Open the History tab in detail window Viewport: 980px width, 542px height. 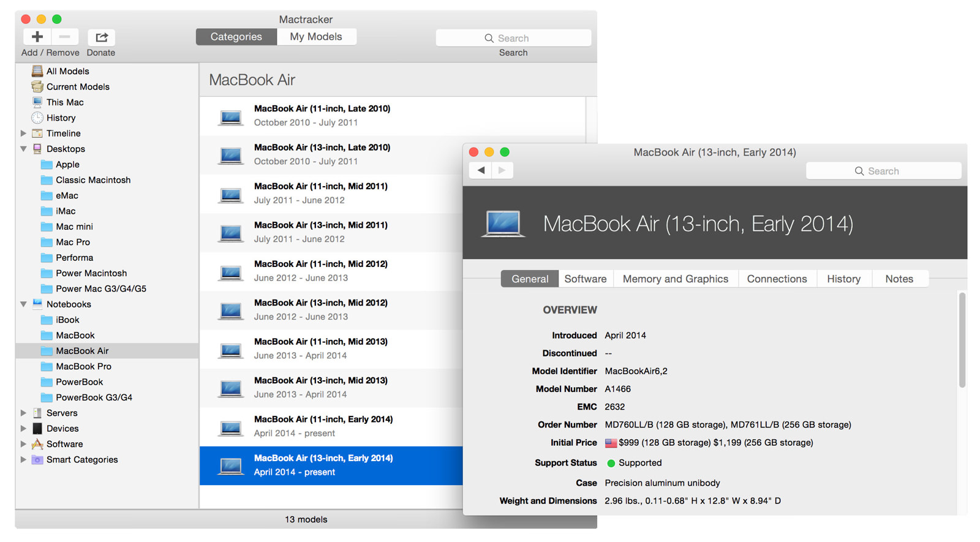[844, 279]
